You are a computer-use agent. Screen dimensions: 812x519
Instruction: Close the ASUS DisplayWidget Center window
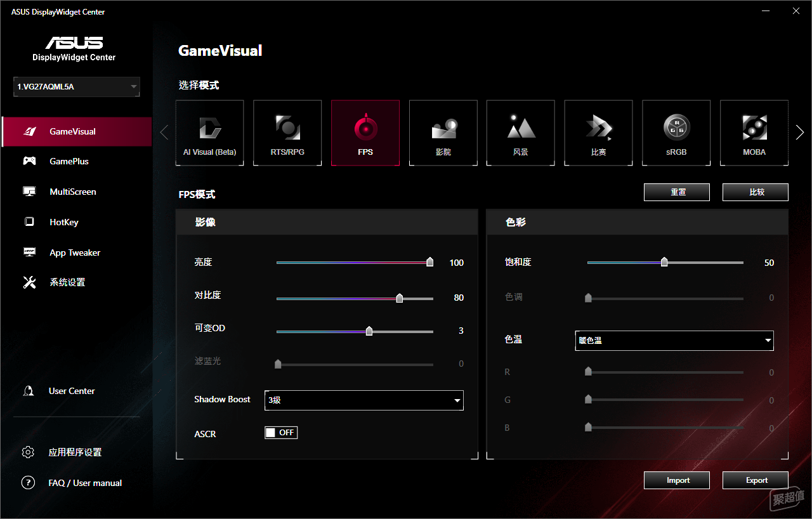(x=796, y=11)
